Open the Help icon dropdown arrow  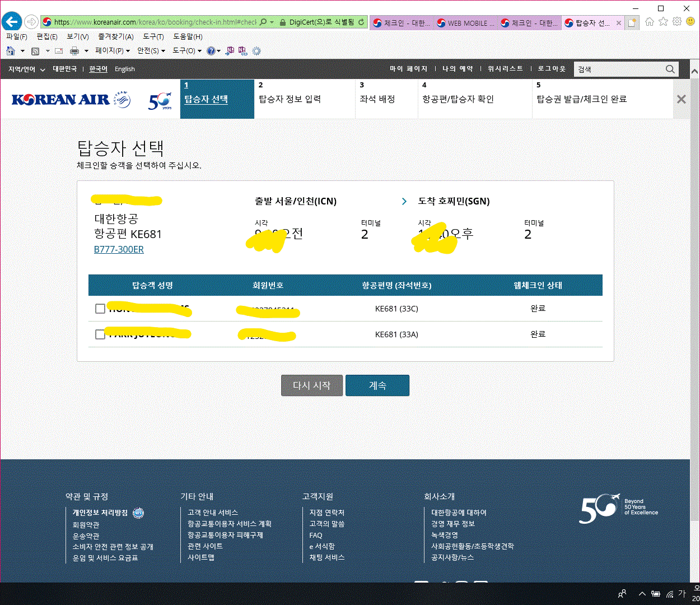[218, 51]
